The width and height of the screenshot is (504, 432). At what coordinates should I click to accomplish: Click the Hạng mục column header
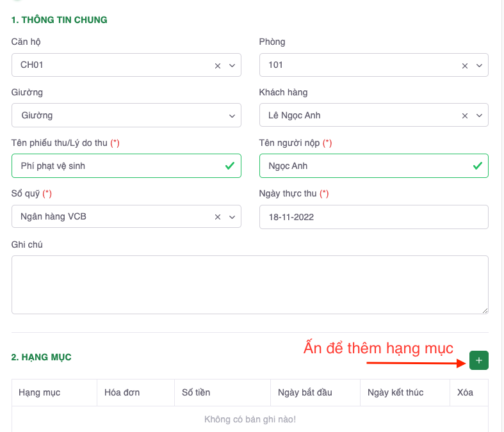tap(40, 392)
